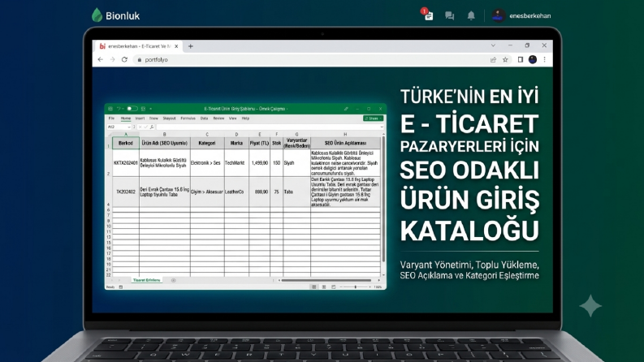The width and height of the screenshot is (644, 362).
Task: Open Quick Access Toolbar customize arrow
Action: 151,109
